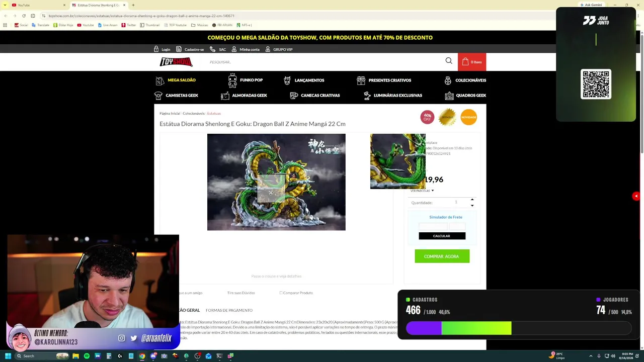Click the Funko Pop figure icon
Screen dimensions: 644x362
(232, 80)
